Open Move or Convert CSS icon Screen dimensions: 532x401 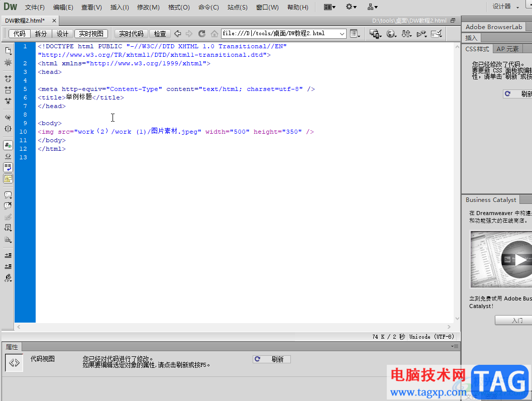(8, 240)
